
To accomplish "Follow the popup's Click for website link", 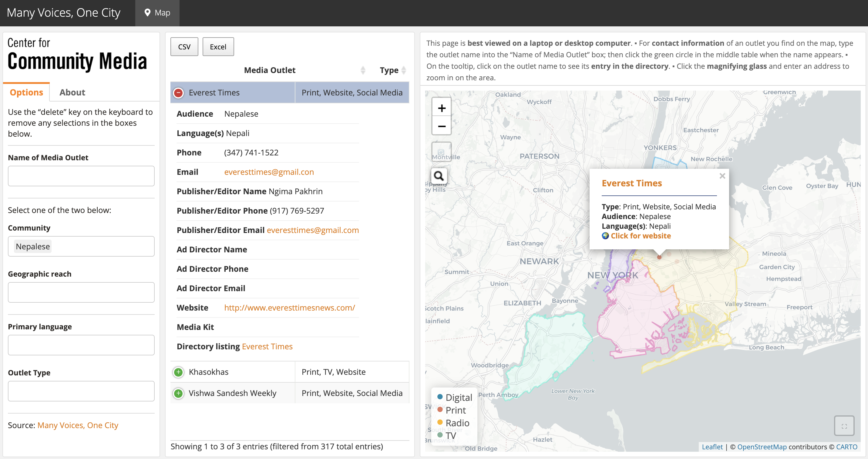I will coord(641,236).
